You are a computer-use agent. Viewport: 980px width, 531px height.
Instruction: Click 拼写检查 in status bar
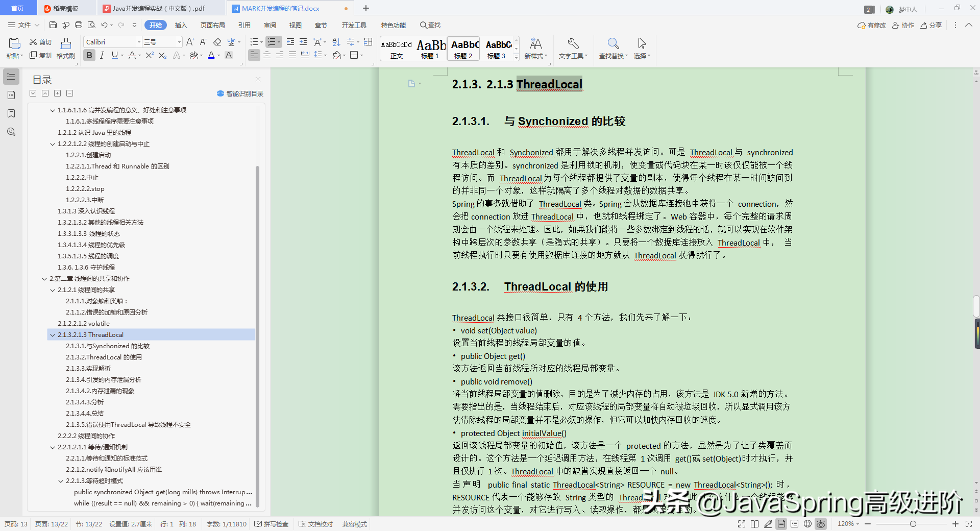(271, 524)
